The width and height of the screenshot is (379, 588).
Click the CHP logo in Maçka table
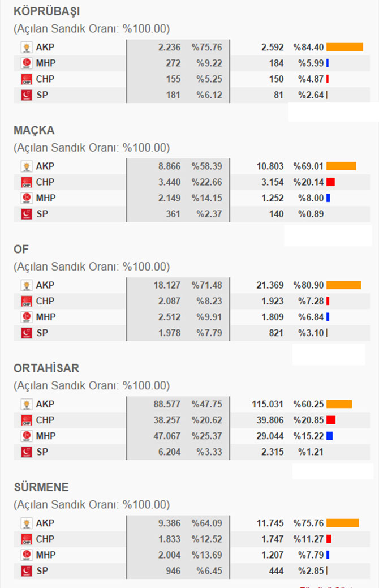pos(26,182)
